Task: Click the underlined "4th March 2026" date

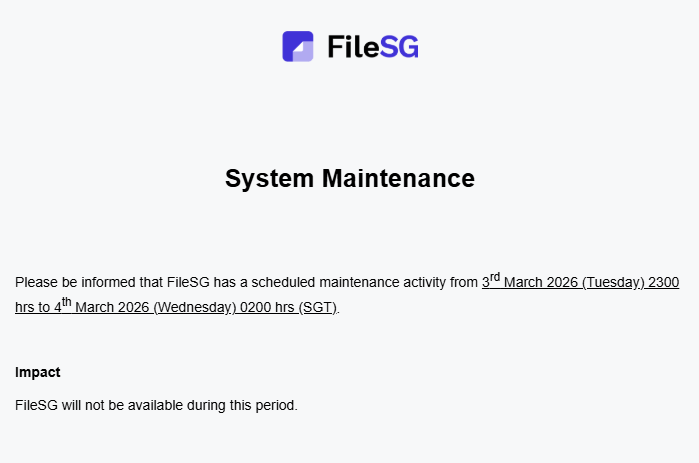Action: tap(101, 308)
